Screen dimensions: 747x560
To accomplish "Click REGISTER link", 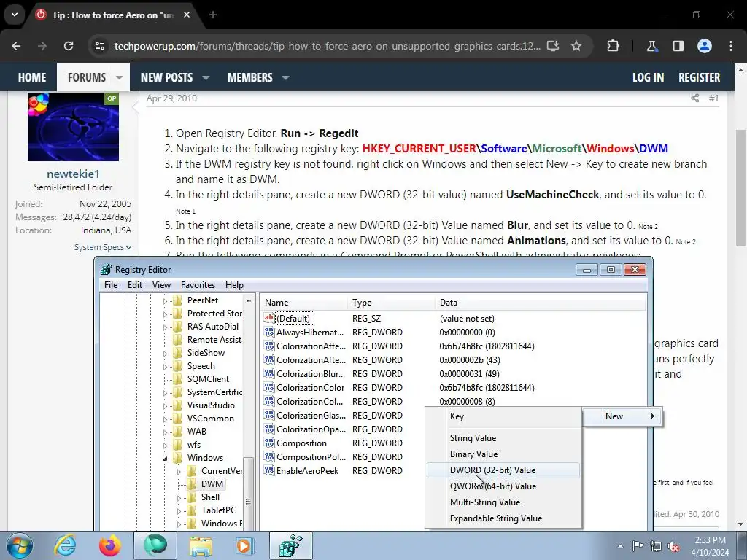I will click(x=700, y=77).
